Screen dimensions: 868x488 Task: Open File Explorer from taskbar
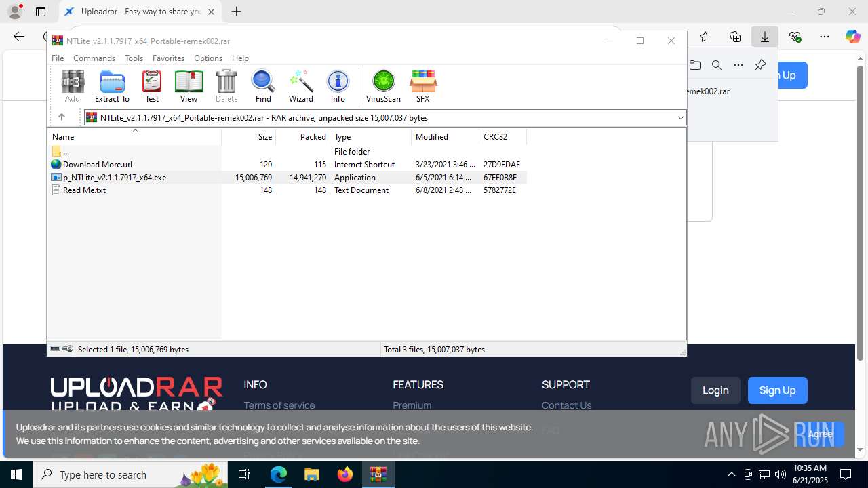pos(311,474)
